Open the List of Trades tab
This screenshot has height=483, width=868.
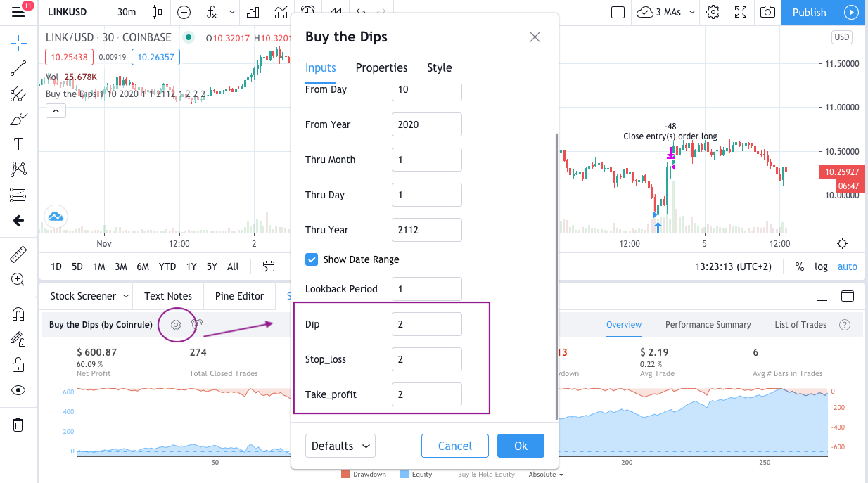pyautogui.click(x=800, y=324)
